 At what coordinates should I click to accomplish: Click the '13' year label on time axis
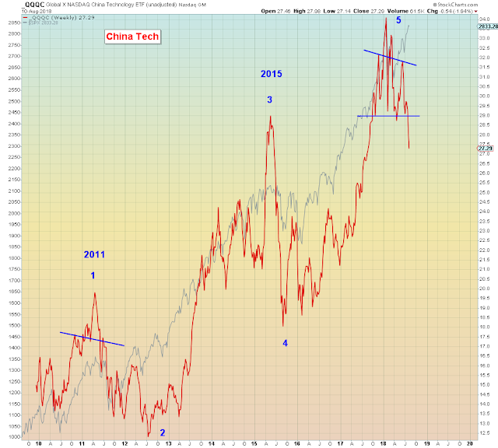168,443
